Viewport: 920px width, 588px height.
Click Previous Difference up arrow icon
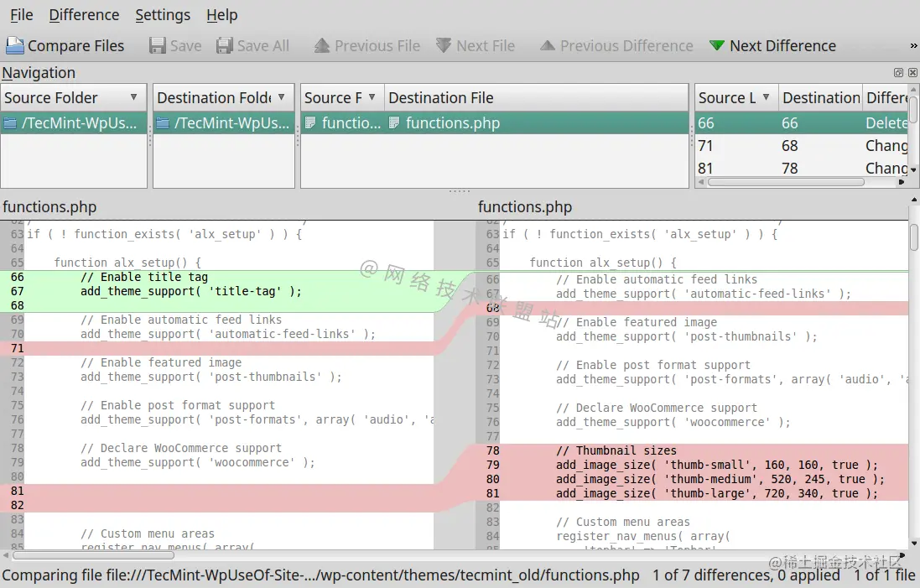pos(548,45)
